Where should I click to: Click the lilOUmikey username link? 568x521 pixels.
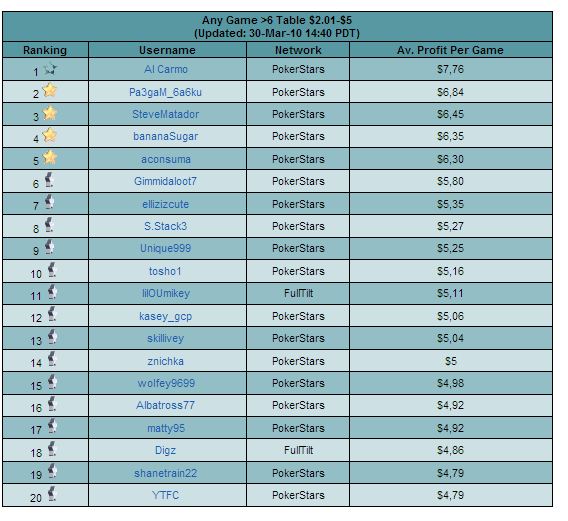[x=166, y=293]
